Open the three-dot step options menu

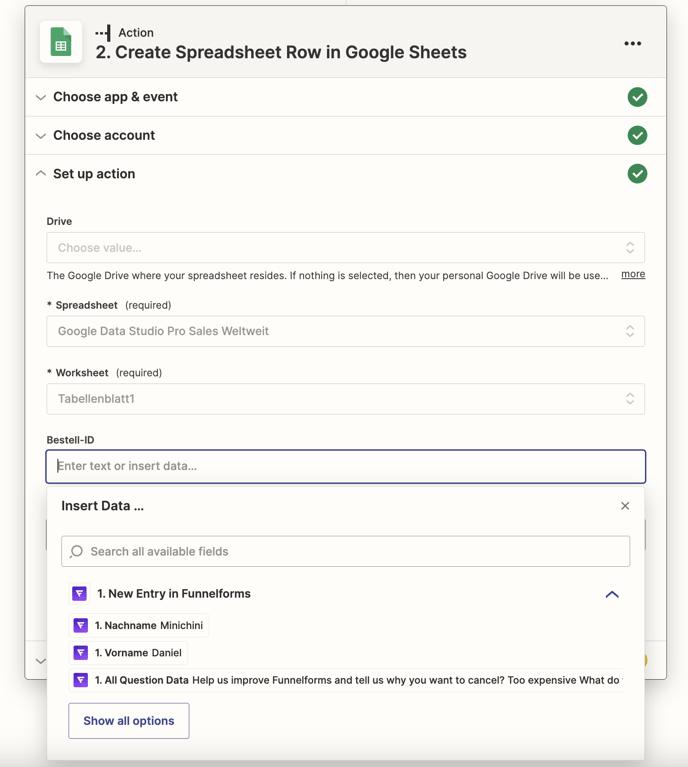[632, 44]
